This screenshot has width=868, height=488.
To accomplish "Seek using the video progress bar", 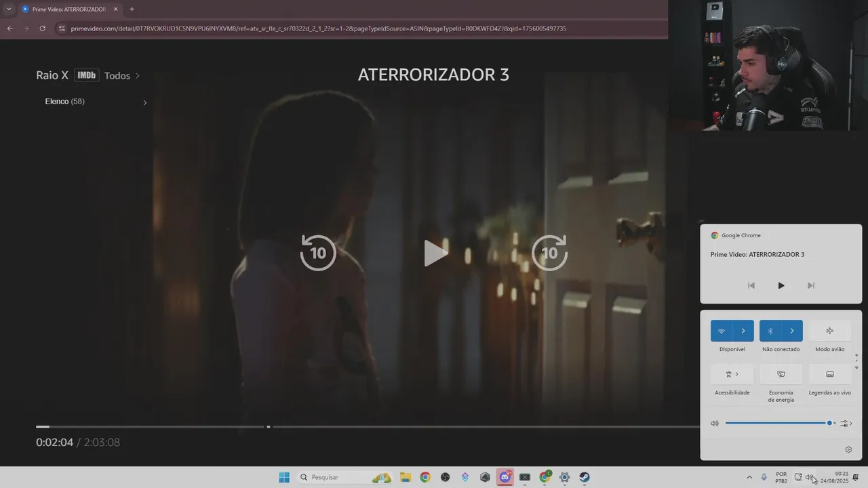I will pyautogui.click(x=368, y=426).
